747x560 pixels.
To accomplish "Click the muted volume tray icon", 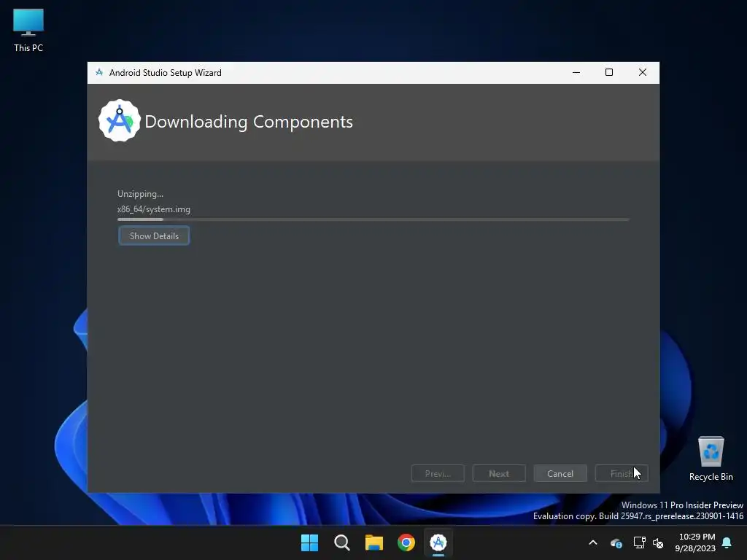I will [x=658, y=542].
